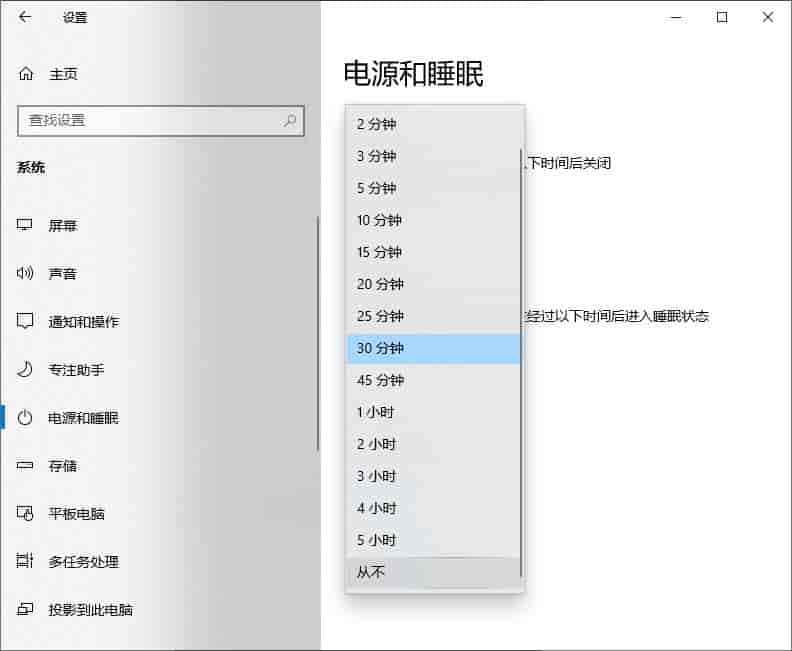Choose 2 分钟 from the dropdown list

pos(433,124)
